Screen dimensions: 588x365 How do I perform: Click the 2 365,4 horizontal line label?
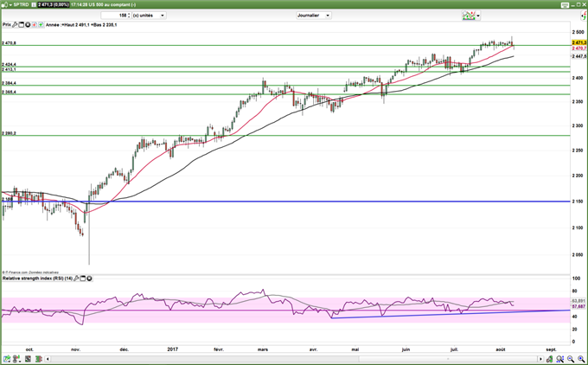pos(9,92)
